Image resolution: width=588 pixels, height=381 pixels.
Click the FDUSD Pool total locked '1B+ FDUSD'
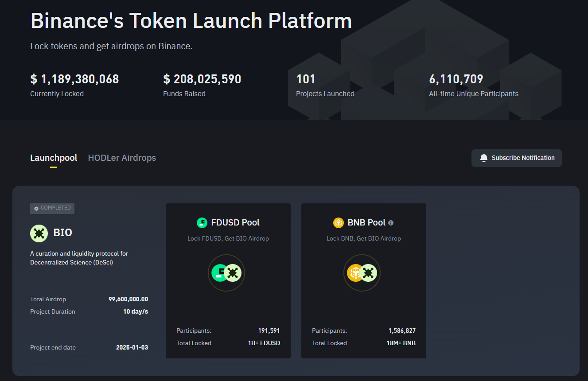[264, 343]
